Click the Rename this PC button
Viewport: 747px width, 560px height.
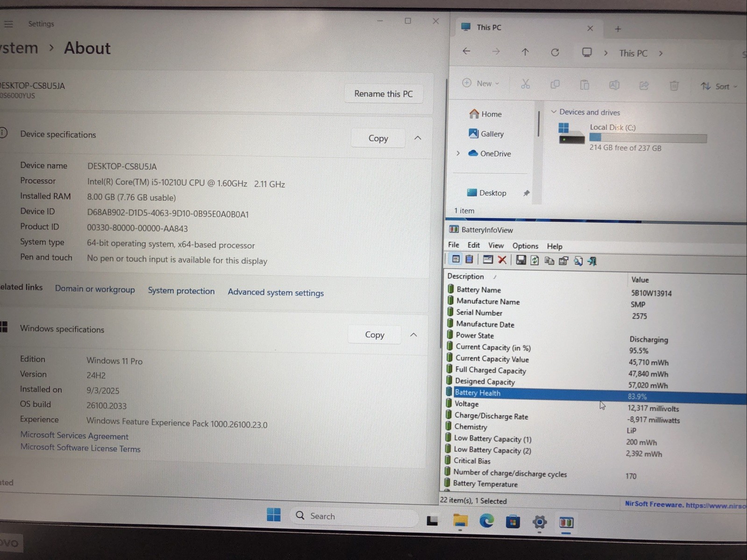click(383, 93)
